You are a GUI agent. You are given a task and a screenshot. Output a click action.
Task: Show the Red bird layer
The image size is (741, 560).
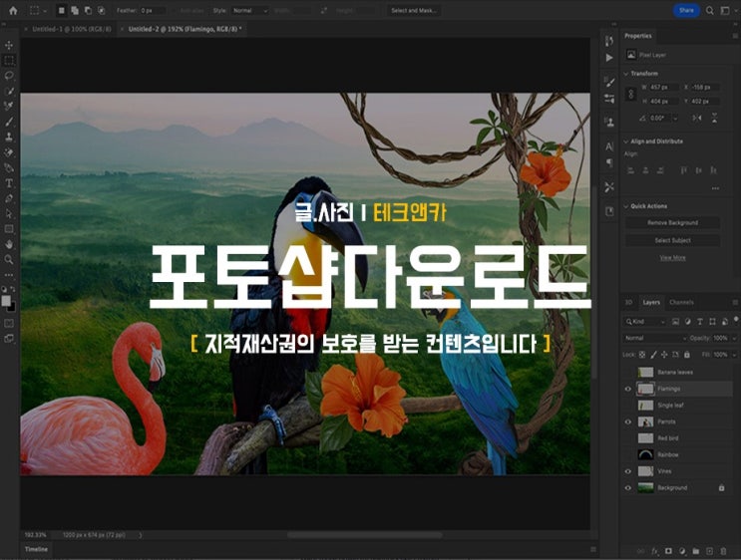(628, 438)
